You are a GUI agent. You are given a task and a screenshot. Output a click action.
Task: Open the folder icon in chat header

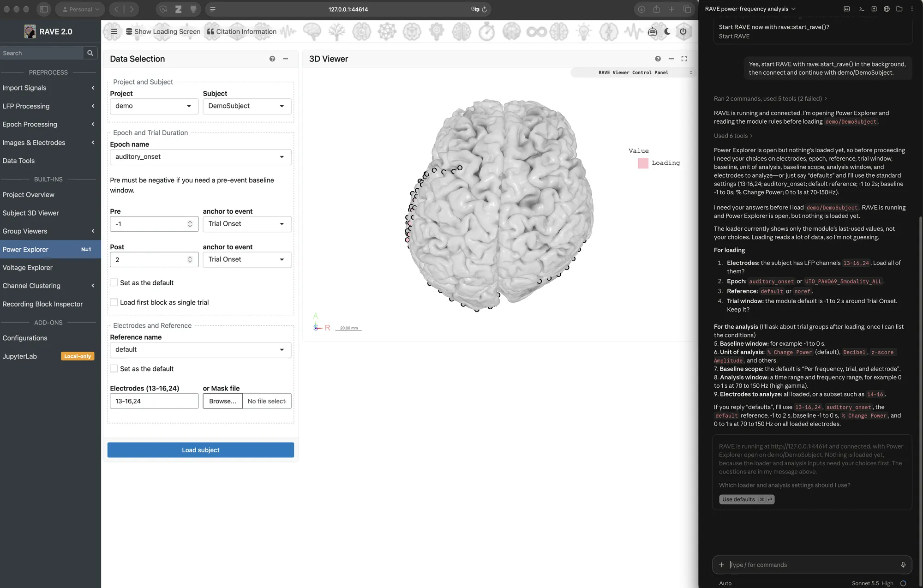[x=899, y=9]
